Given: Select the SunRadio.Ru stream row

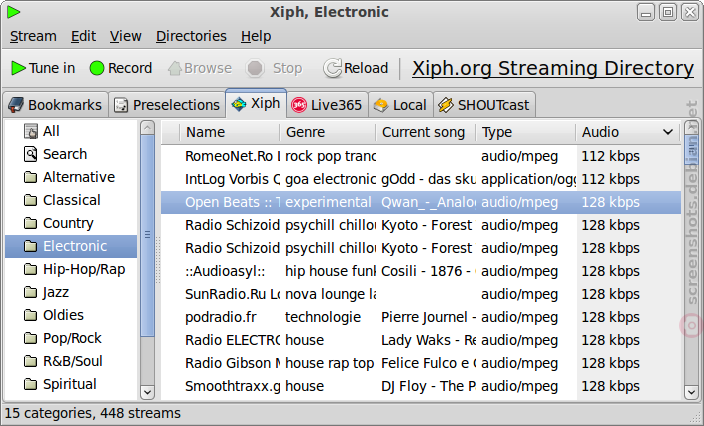Looking at the screenshot, I should [421, 294].
